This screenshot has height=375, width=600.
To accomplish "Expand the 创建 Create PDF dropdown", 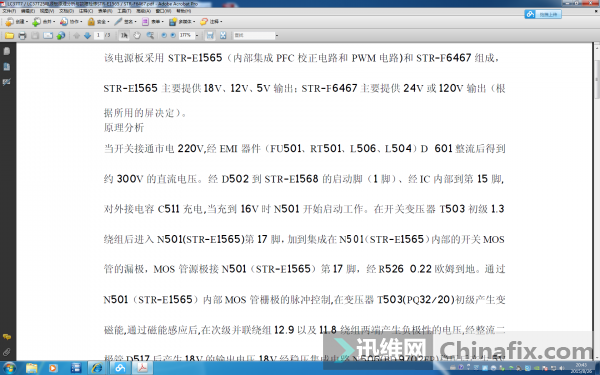I will pos(27,22).
